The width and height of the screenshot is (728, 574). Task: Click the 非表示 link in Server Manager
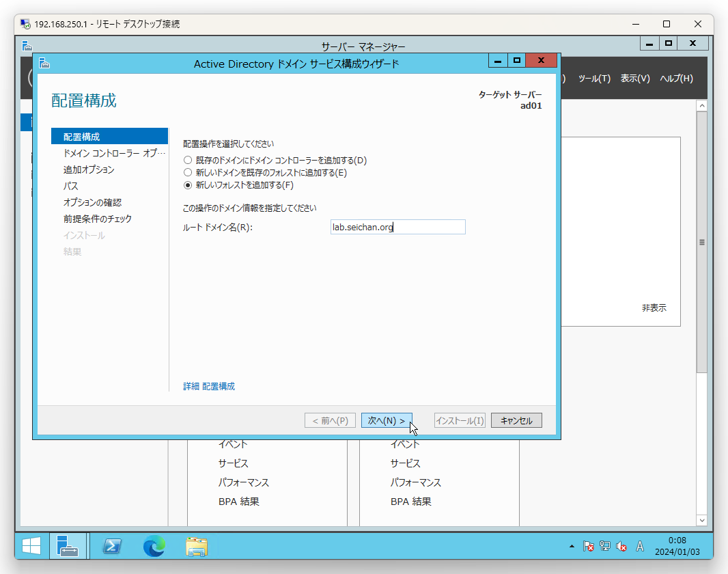[654, 308]
